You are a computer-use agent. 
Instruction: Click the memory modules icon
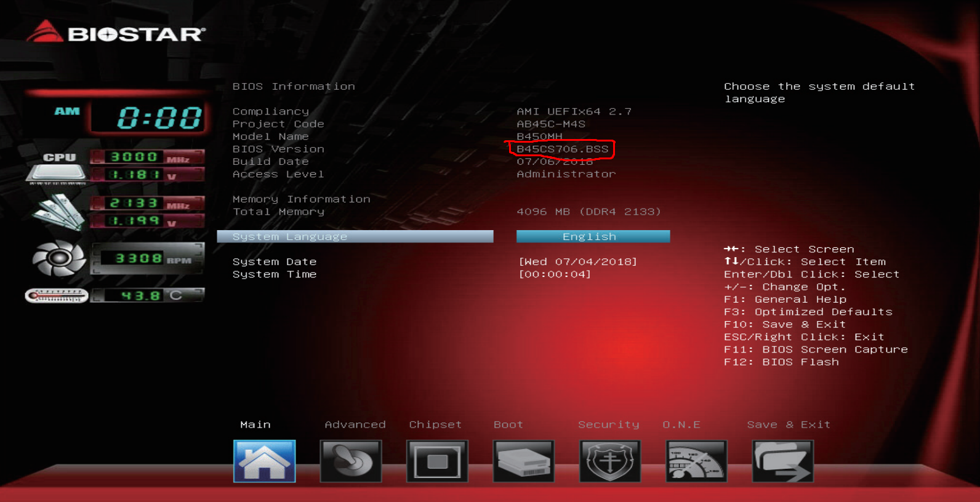[58, 212]
